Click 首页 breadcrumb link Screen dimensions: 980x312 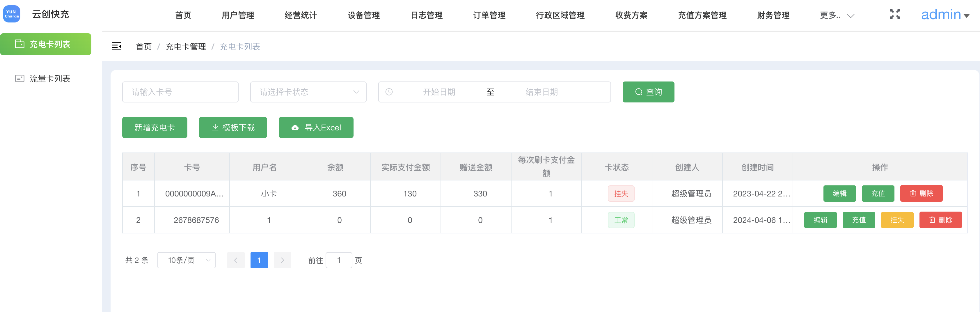(x=143, y=46)
